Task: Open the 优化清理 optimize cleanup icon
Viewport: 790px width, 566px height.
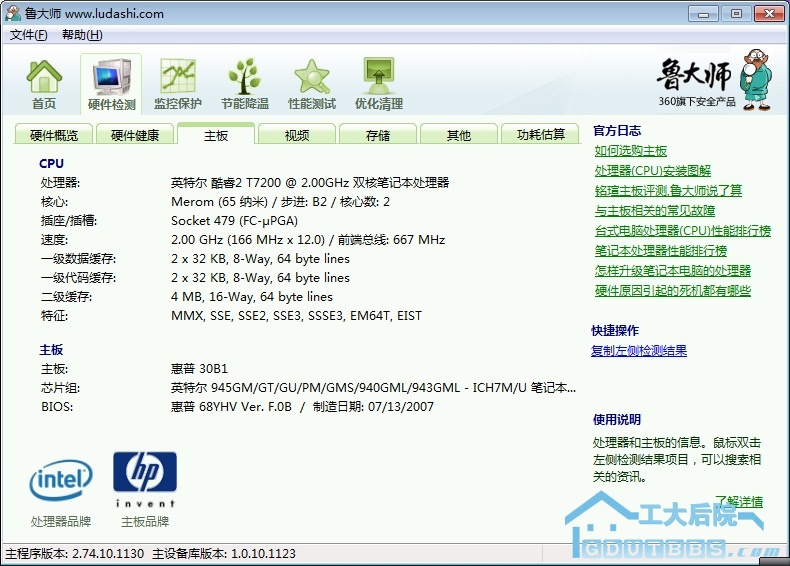Action: [378, 85]
